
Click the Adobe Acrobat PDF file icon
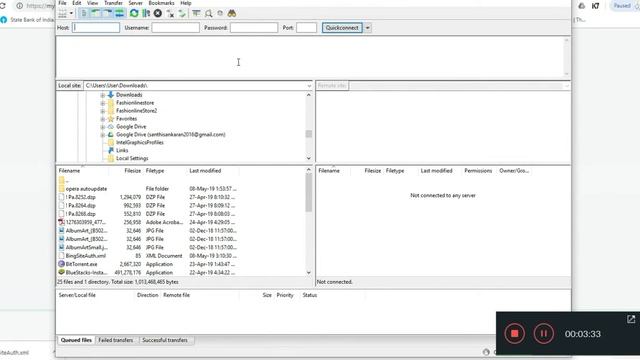61,222
